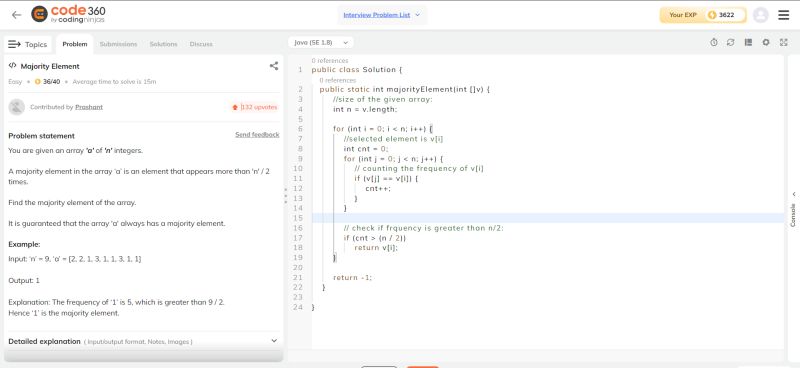Screen dimensions: 800x368
Task: Click the line 'int cnt = 0;'
Action: click(x=366, y=149)
